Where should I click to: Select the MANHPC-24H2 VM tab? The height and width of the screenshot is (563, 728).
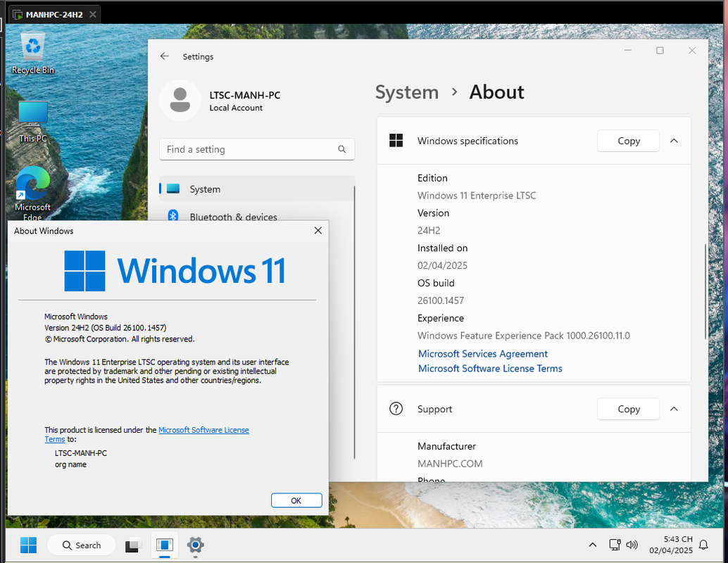[x=54, y=14]
